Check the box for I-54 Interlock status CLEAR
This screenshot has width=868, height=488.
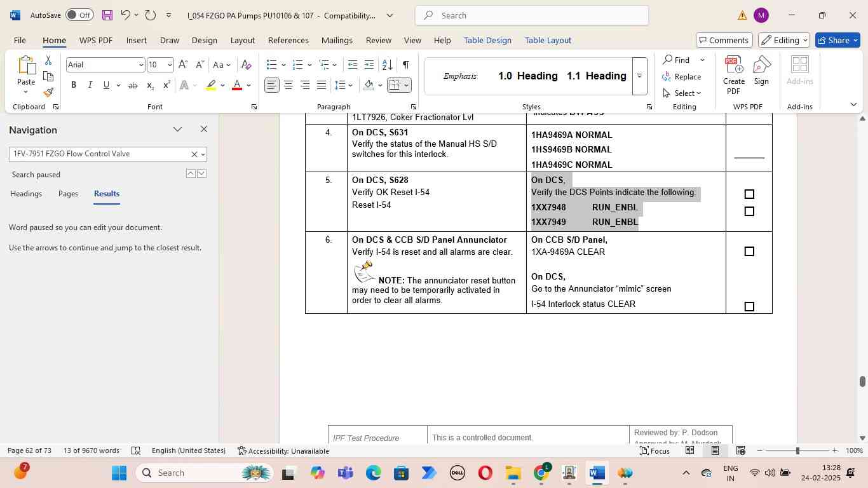click(749, 307)
